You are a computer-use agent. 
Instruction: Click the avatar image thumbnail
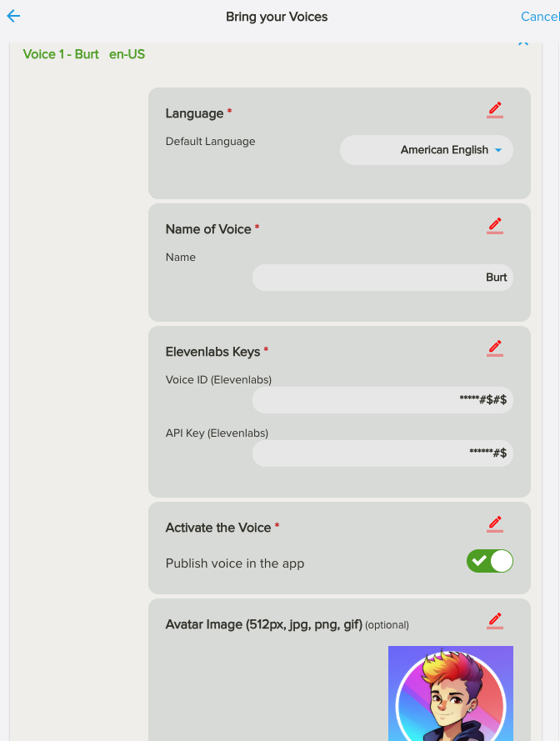click(x=450, y=693)
